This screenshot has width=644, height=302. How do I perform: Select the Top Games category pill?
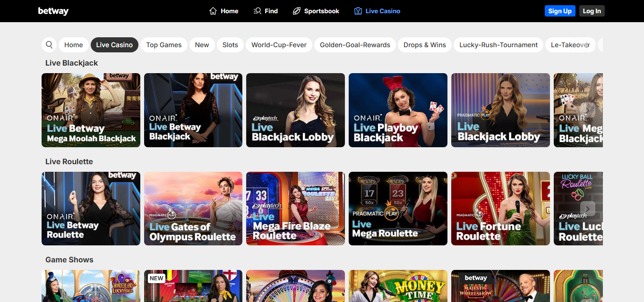(x=164, y=45)
